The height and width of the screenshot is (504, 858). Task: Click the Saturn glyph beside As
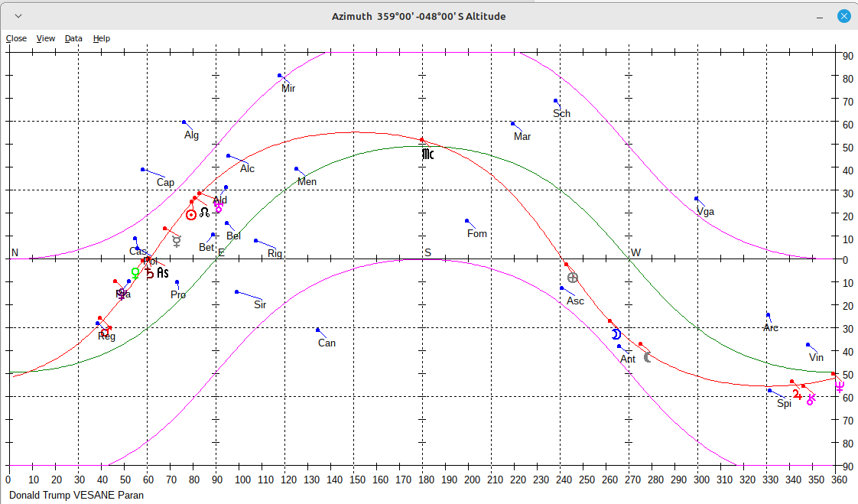pyautogui.click(x=150, y=273)
